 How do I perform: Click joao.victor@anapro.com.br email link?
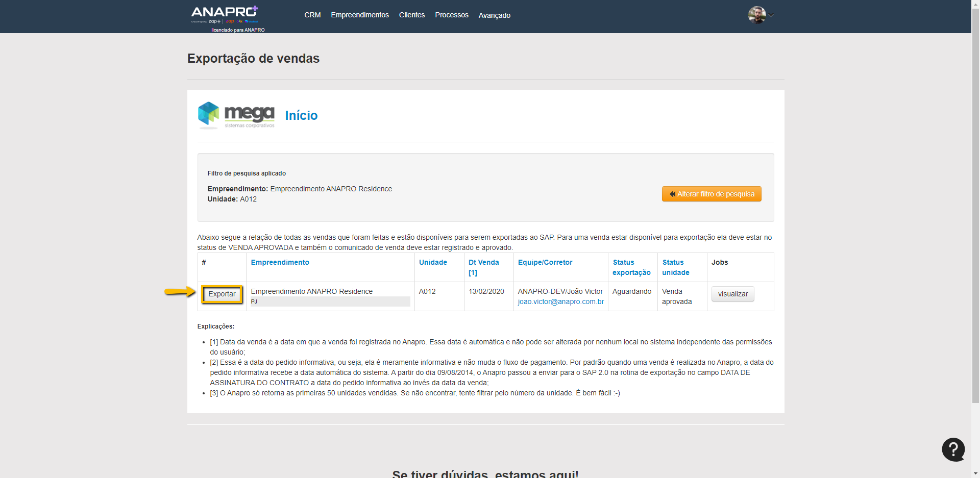pos(560,301)
